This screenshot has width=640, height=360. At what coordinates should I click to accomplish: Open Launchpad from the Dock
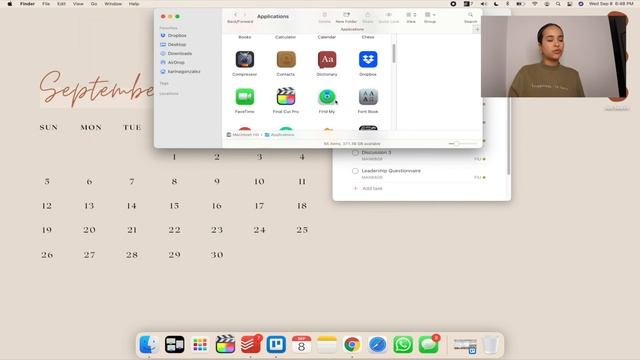coord(200,345)
